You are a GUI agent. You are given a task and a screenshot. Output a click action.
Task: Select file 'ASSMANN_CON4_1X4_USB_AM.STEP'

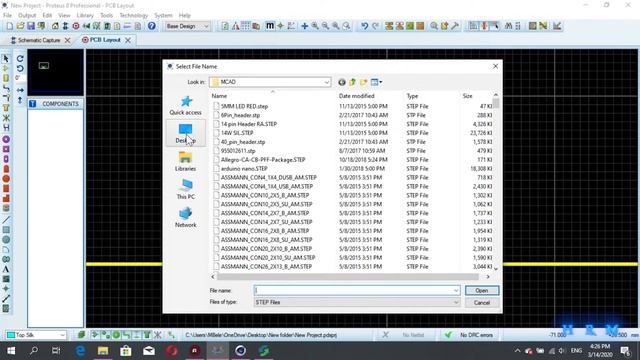click(x=267, y=187)
